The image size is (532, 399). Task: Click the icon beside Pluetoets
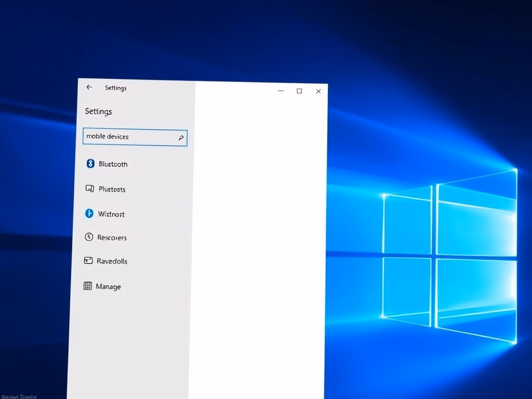click(89, 189)
